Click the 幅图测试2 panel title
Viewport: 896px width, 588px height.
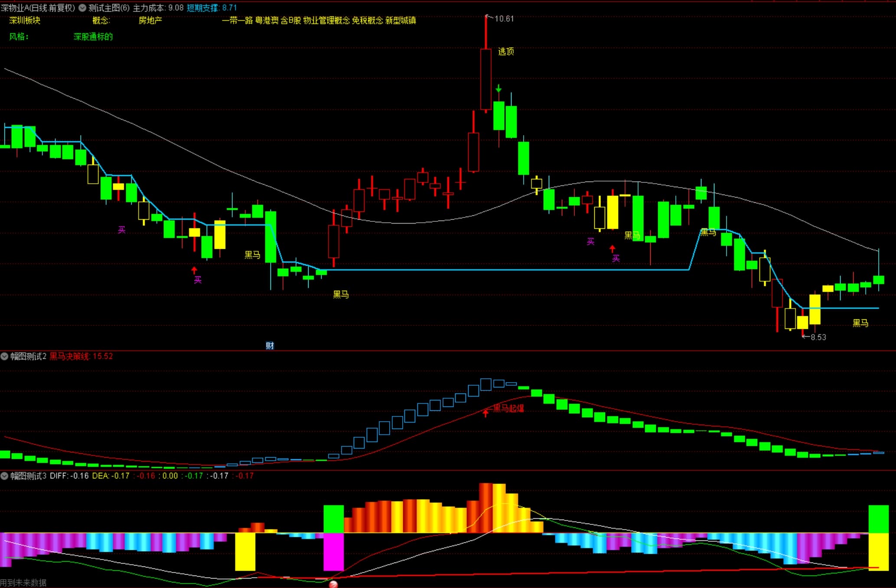[28, 356]
